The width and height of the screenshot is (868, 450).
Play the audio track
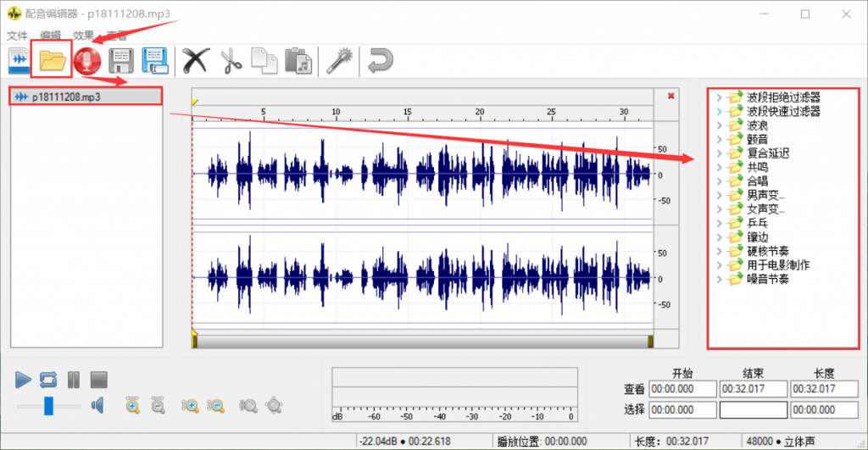(x=23, y=380)
